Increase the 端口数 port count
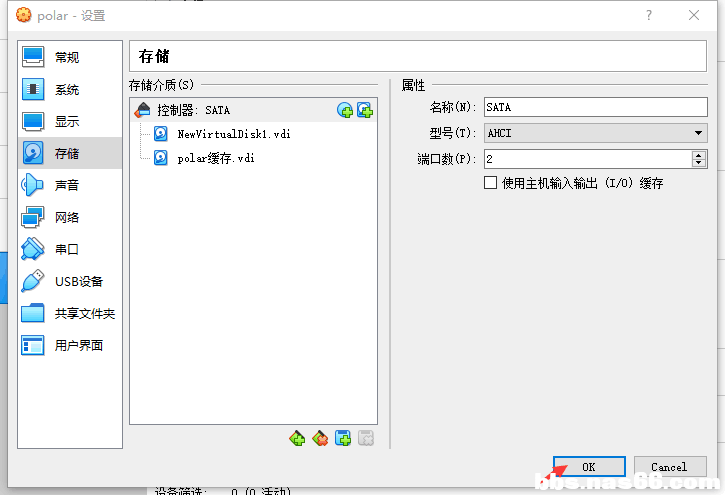 699,155
